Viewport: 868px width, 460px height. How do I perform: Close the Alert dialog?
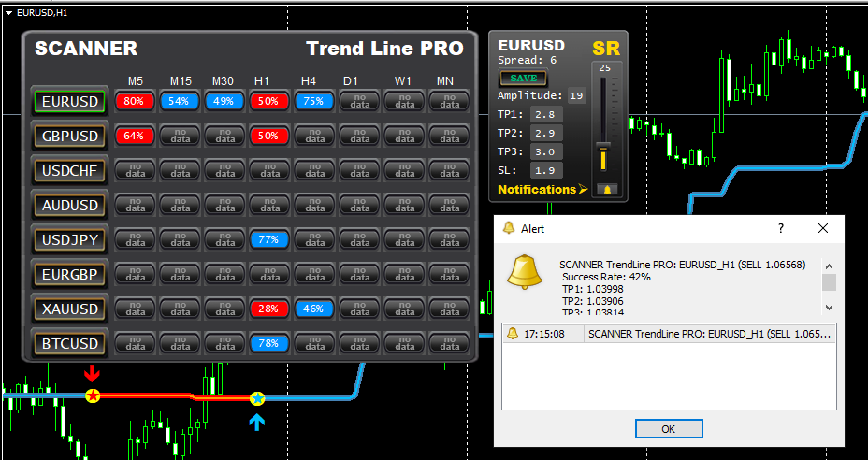coord(823,228)
